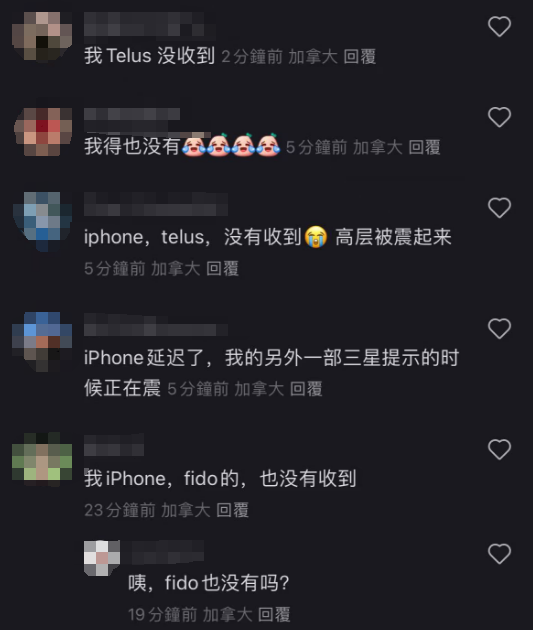
Task: Like the '我得也没有' comment with heart
Action: tap(499, 117)
